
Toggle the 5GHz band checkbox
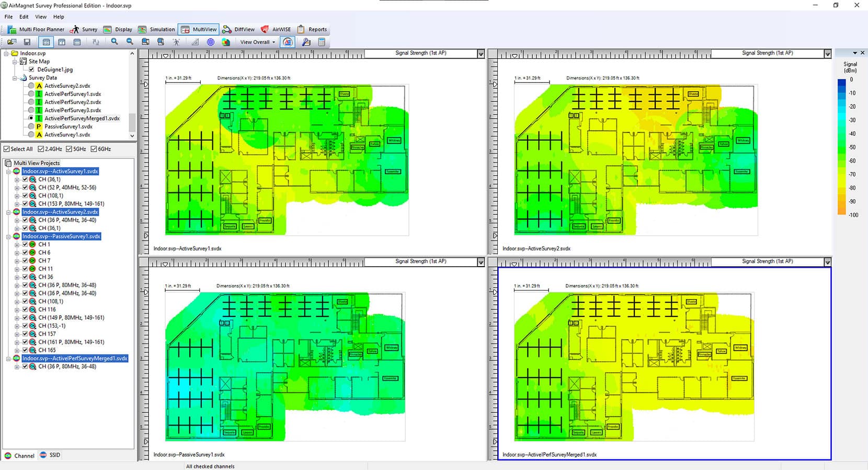(69, 149)
